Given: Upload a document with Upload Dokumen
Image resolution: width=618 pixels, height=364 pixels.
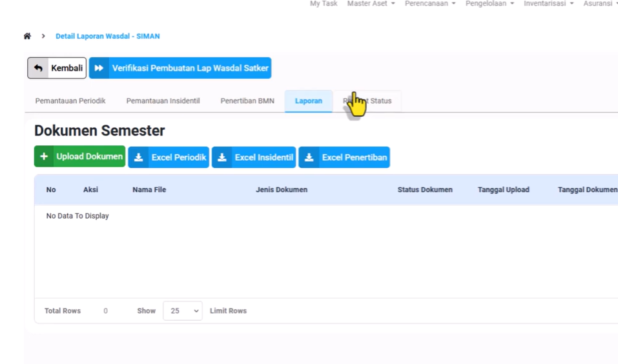Looking at the screenshot, I should (79, 156).
